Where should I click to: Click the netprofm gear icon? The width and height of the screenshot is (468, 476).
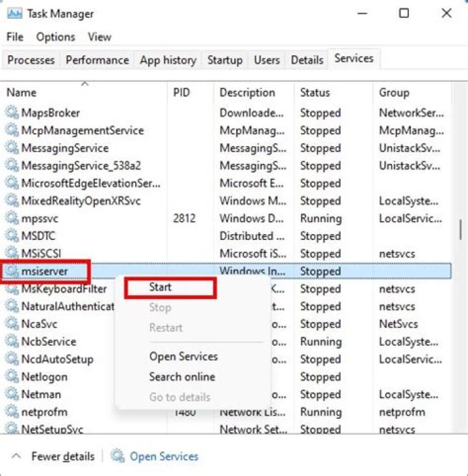coord(12,412)
